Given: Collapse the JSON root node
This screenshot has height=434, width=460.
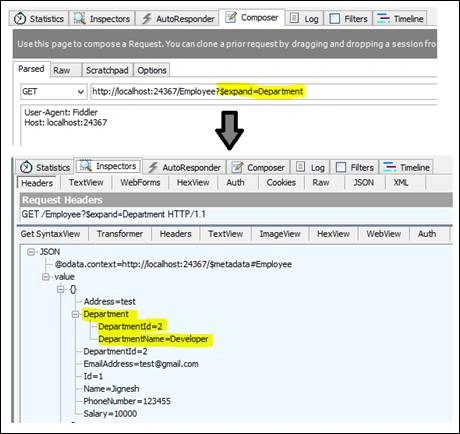Looking at the screenshot, I should click(31, 252).
